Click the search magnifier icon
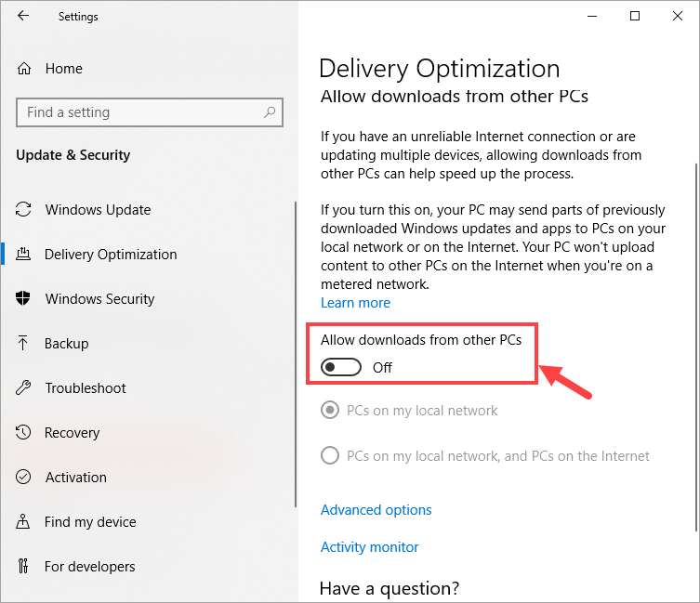This screenshot has width=700, height=603. tap(270, 112)
